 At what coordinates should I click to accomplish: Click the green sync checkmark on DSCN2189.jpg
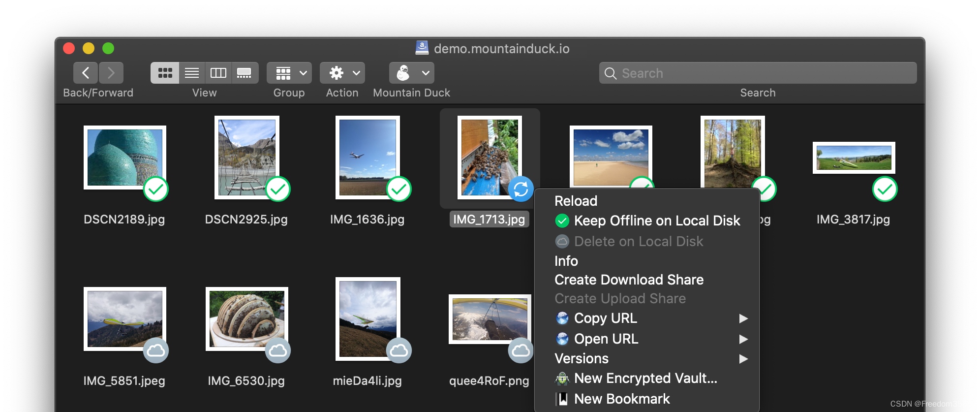[x=156, y=189]
